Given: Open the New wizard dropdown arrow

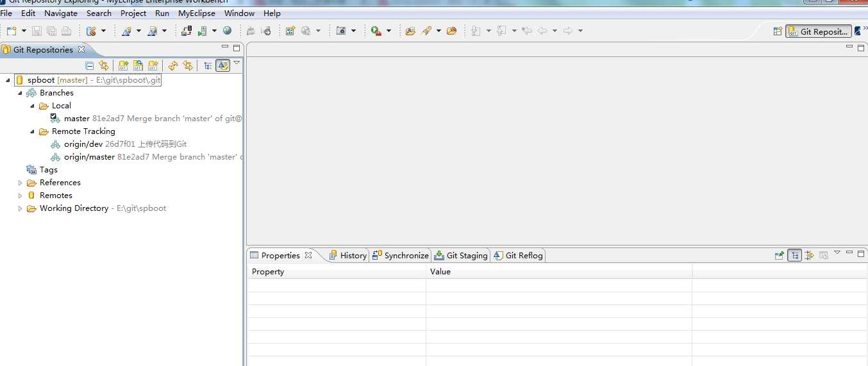Looking at the screenshot, I should [24, 31].
